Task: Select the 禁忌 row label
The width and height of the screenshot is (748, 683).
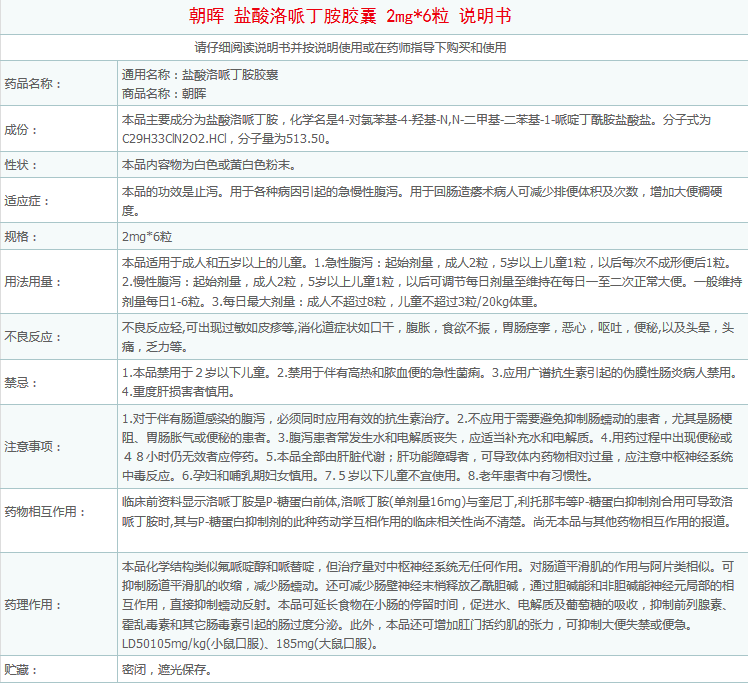Action: 21,383
